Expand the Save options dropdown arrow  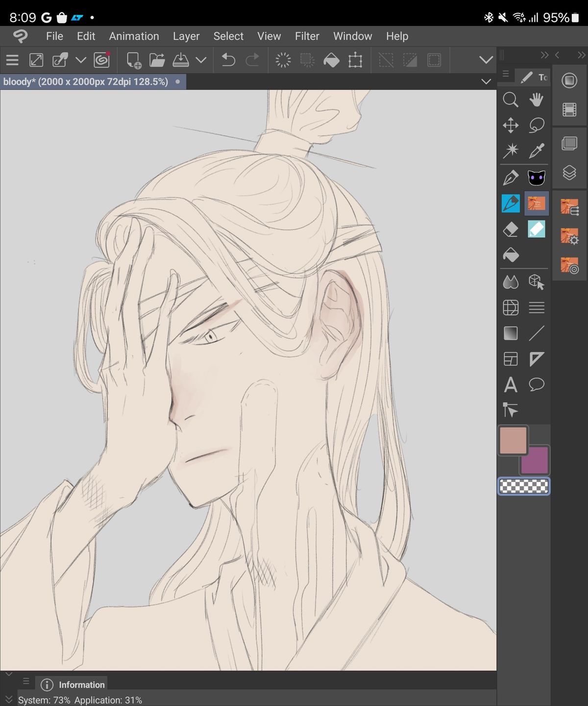click(201, 60)
